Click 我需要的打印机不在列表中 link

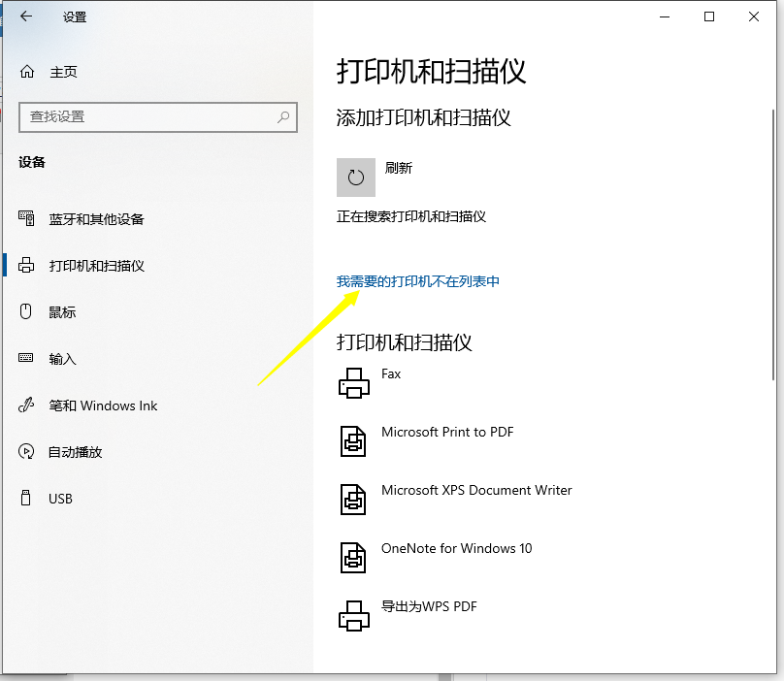point(417,281)
